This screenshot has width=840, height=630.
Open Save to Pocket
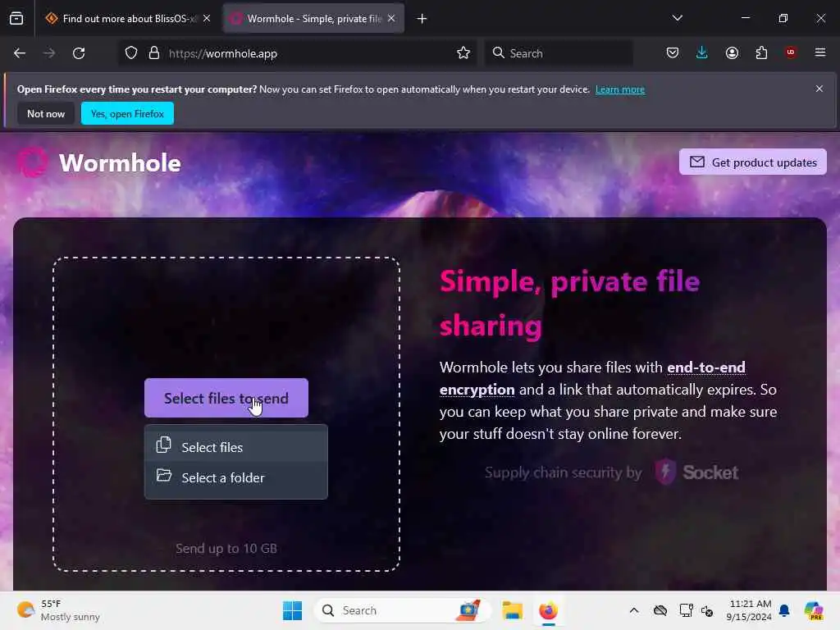673,52
